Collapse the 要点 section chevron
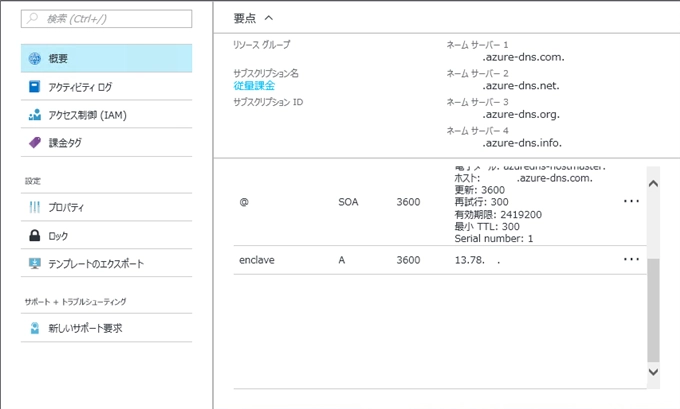Viewport: 680px width, 409px height. coord(269,18)
